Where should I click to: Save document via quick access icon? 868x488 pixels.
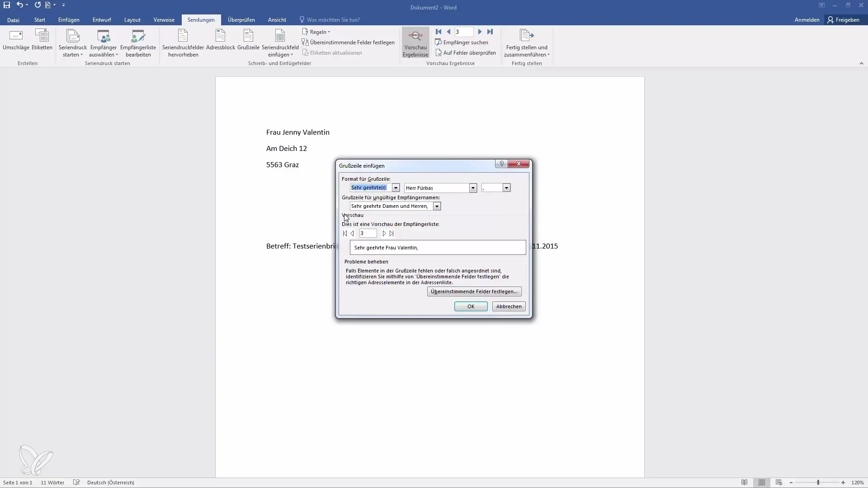[7, 5]
